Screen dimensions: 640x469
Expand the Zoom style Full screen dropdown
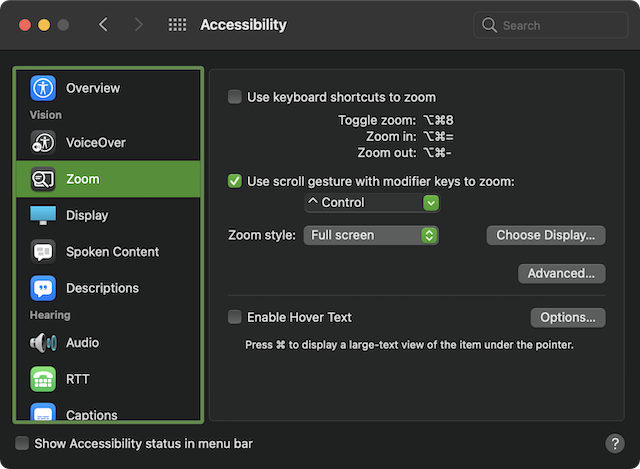tap(371, 235)
